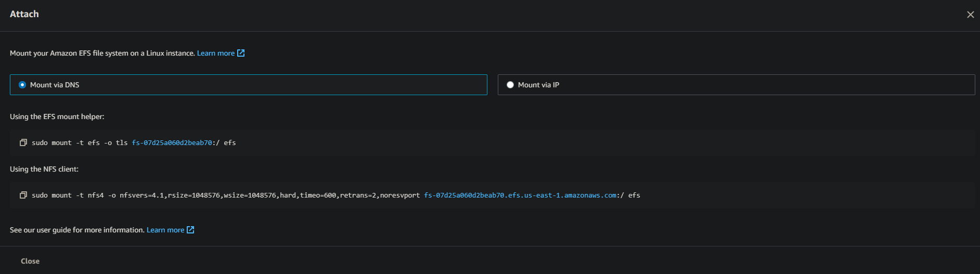Select the Mount via IP radio button
Viewport: 980px width, 274px height.
pyautogui.click(x=510, y=85)
